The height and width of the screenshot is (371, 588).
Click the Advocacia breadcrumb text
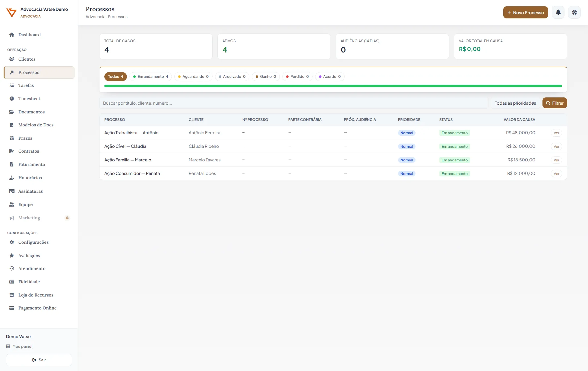(x=95, y=17)
